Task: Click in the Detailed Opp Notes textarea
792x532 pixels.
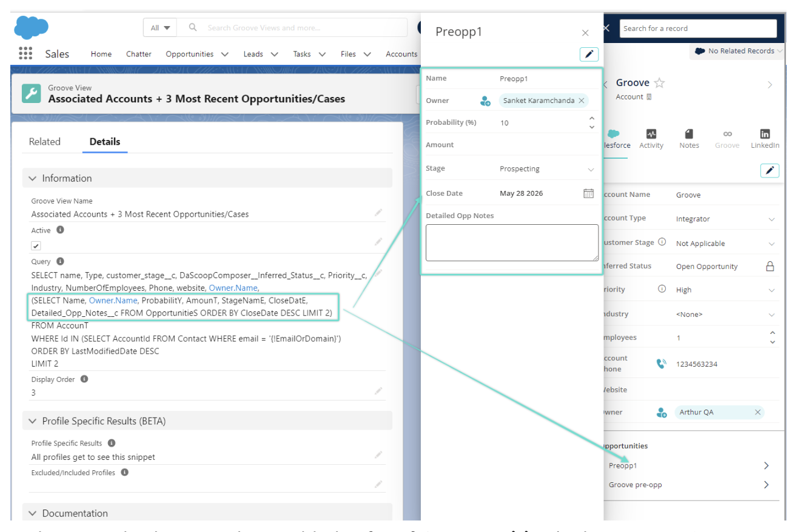Action: (512, 242)
